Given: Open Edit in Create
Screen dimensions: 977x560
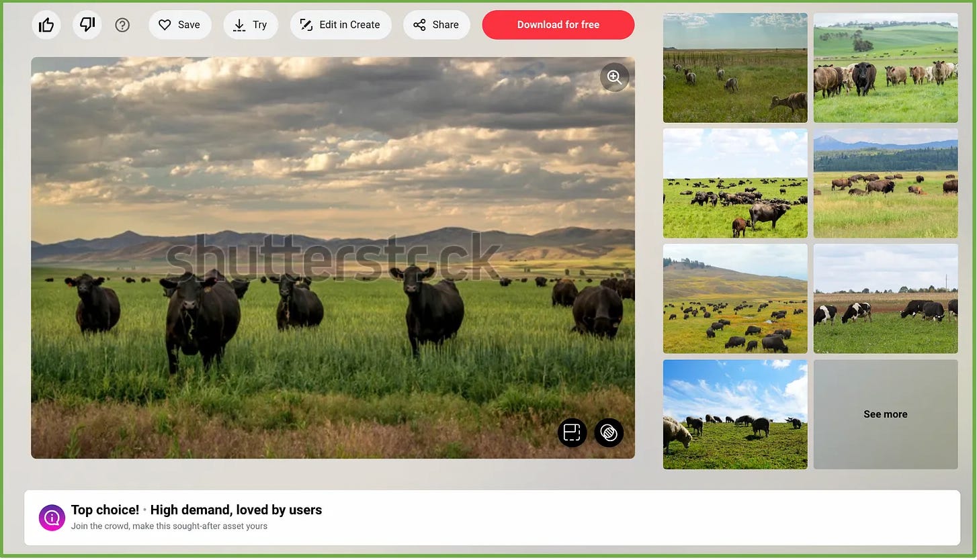Looking at the screenshot, I should (341, 25).
